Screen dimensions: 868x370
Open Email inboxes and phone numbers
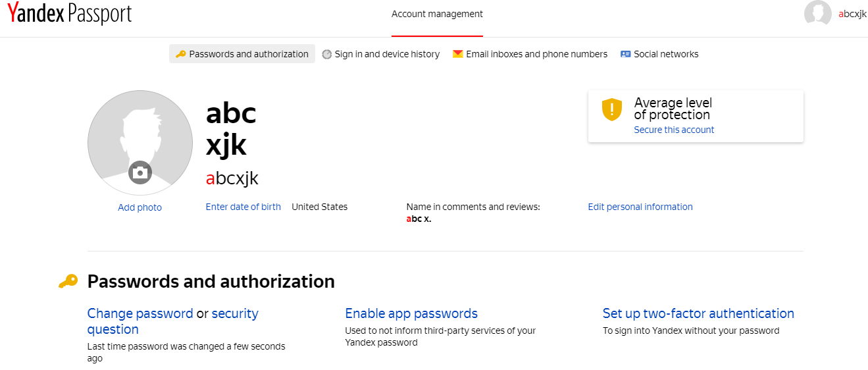point(536,54)
